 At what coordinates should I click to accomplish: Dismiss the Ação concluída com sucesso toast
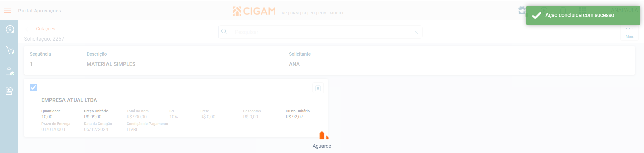(583, 15)
